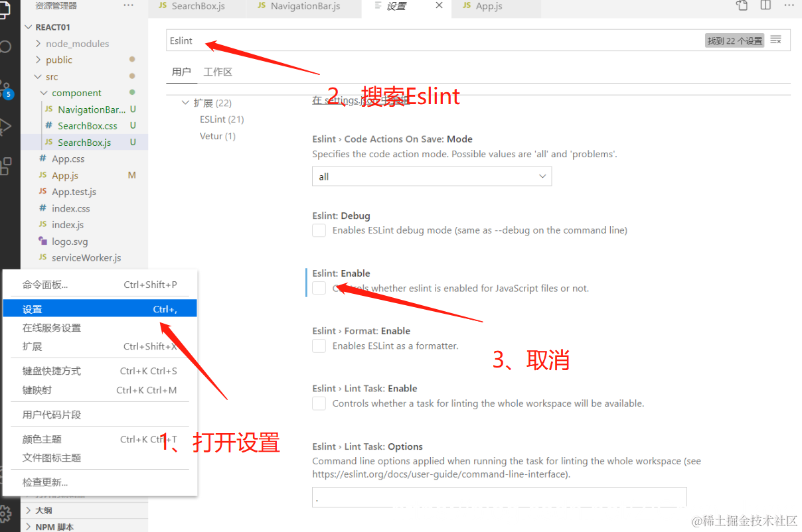
Task: Choose 在线服务设置 menu item
Action: tap(100, 328)
